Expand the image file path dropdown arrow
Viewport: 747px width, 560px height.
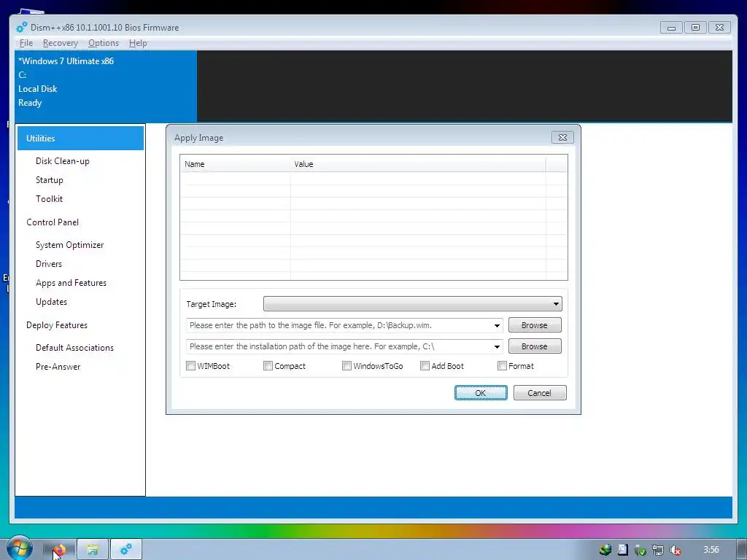tap(497, 326)
